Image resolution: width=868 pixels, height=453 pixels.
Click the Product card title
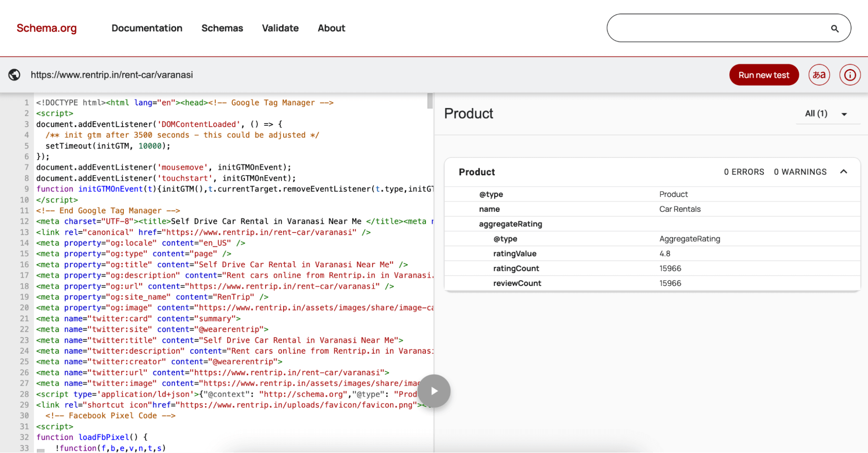click(x=477, y=172)
